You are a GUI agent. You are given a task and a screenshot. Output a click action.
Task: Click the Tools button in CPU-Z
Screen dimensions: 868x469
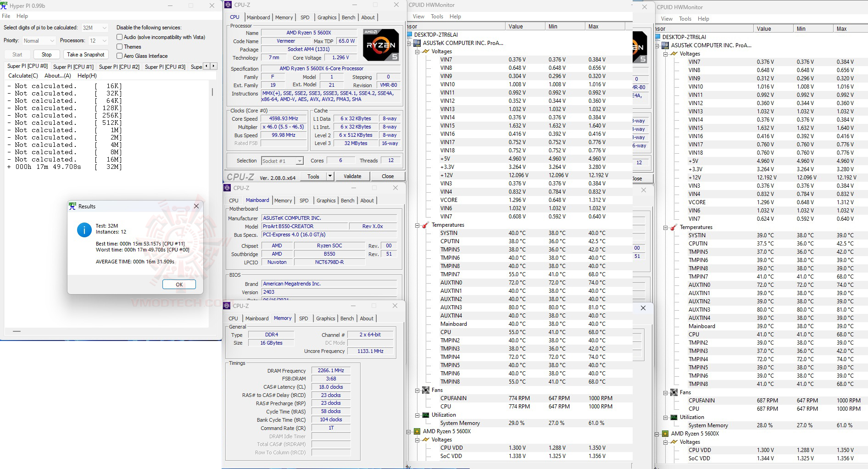click(x=313, y=176)
